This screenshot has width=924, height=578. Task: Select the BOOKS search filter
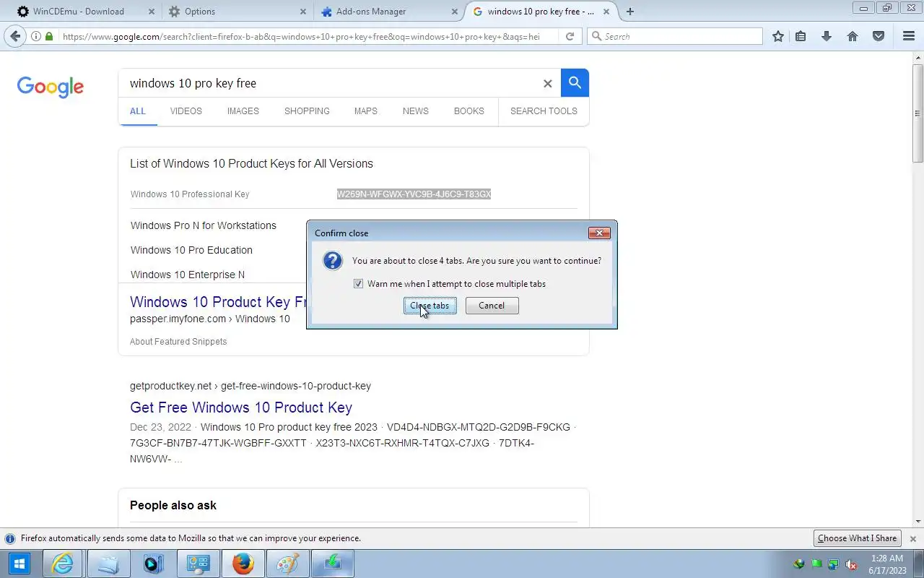(469, 111)
